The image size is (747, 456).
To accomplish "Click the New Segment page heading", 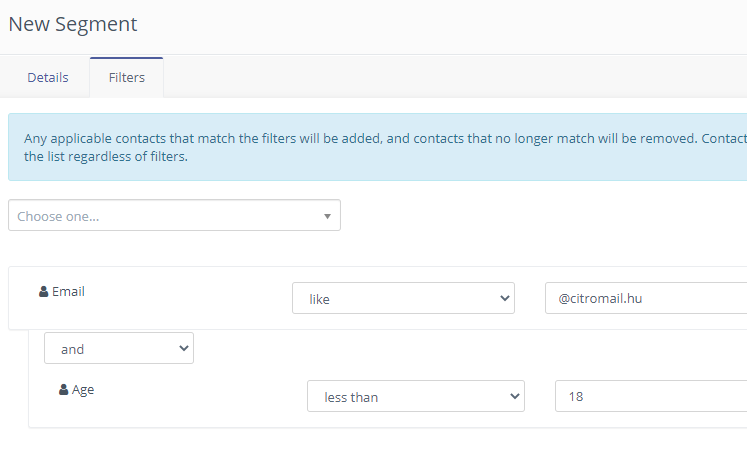I will 73,24.
